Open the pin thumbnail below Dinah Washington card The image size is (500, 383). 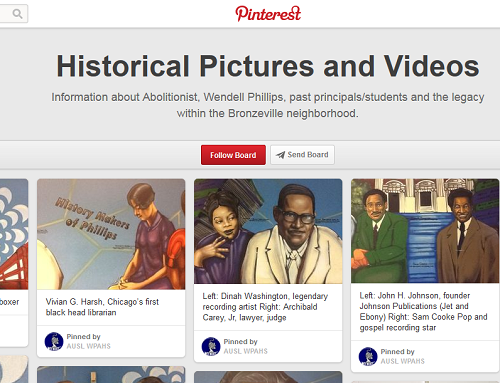click(x=268, y=377)
